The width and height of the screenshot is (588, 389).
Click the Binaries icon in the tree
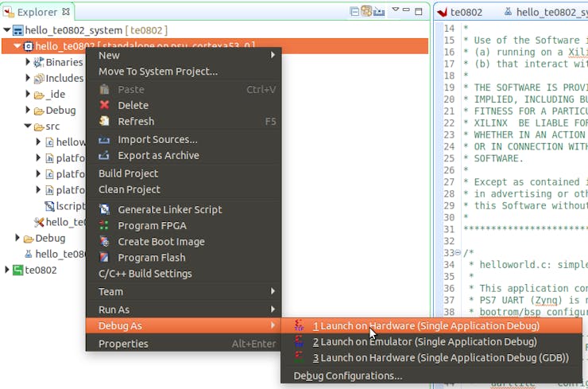point(39,62)
